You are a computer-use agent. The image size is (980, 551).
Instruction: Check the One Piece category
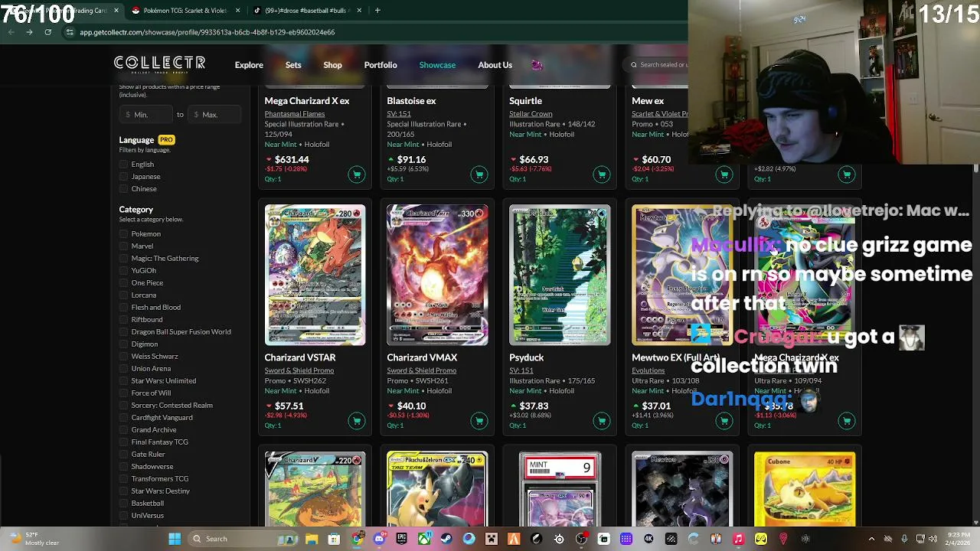[x=123, y=283]
